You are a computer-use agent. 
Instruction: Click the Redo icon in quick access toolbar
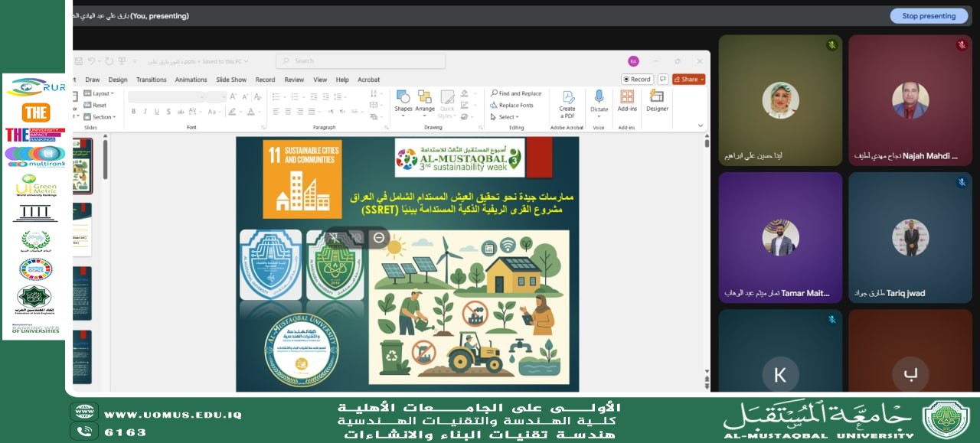click(x=109, y=61)
